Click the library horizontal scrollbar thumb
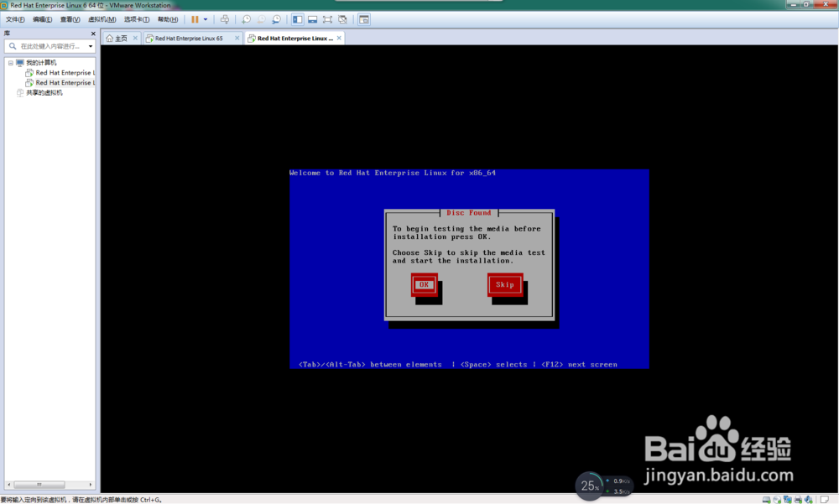The width and height of the screenshot is (839, 504). [x=39, y=484]
